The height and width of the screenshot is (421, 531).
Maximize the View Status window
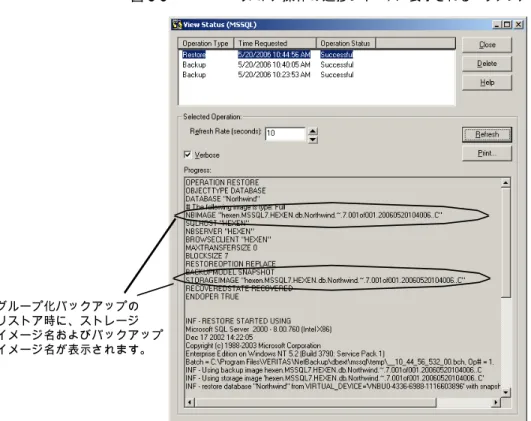tap(507, 24)
